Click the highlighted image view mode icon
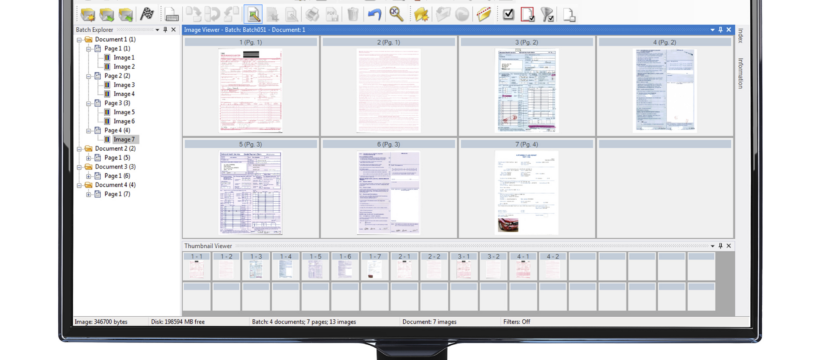The height and width of the screenshot is (360, 820). 253,14
